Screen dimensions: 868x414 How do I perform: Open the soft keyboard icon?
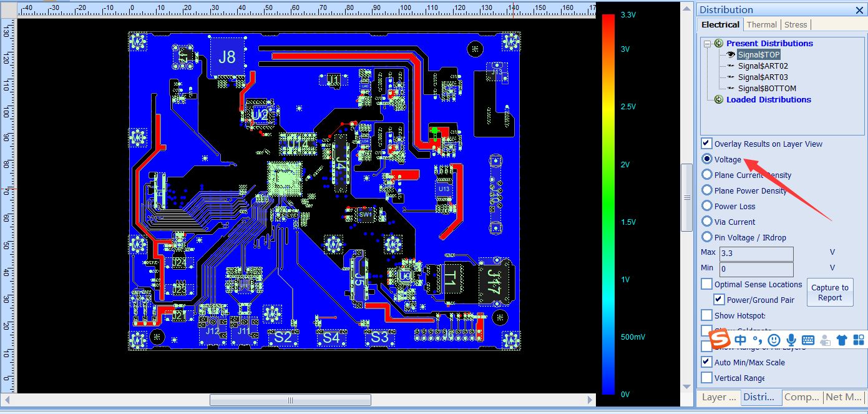point(808,340)
